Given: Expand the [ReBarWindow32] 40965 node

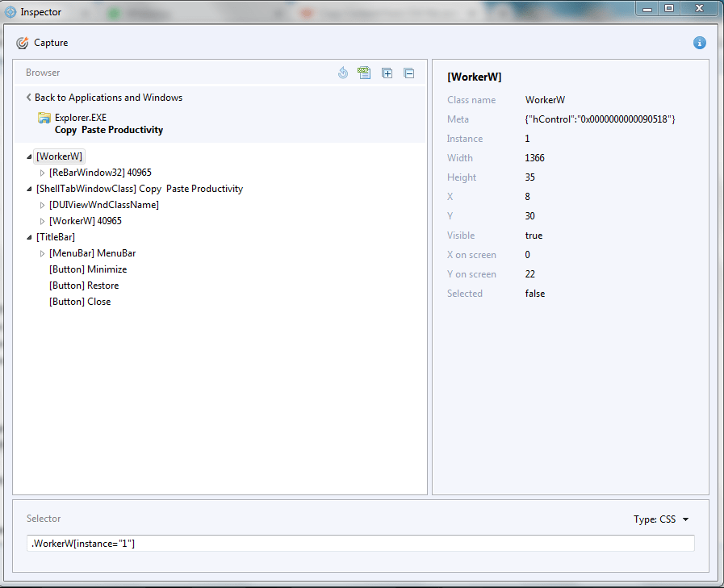Looking at the screenshot, I should 42,172.
